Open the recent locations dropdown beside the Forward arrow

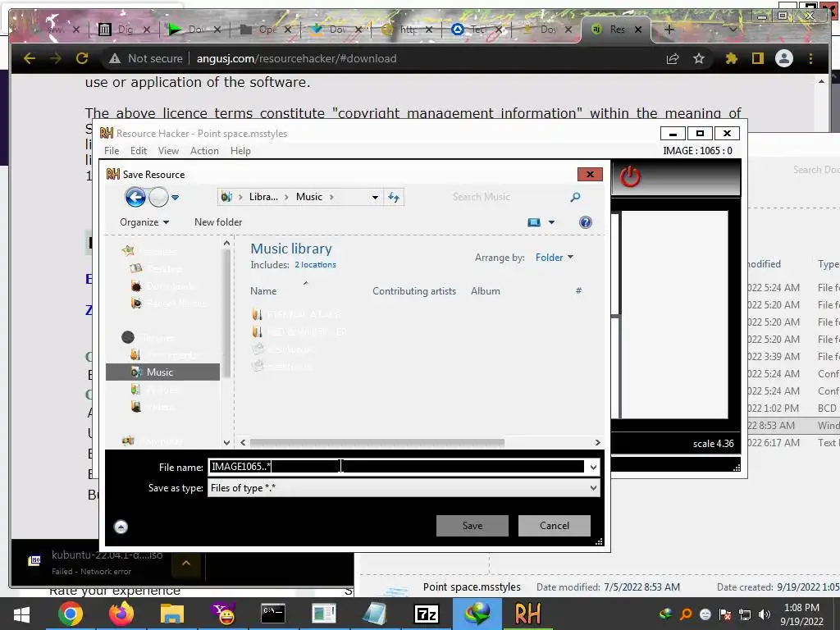coord(175,198)
